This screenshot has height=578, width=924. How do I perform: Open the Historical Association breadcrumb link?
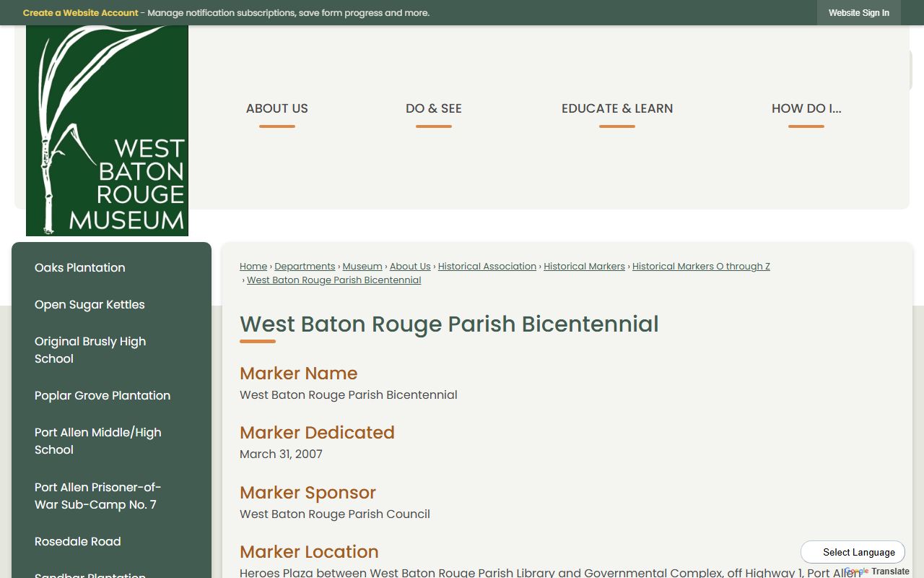point(487,267)
